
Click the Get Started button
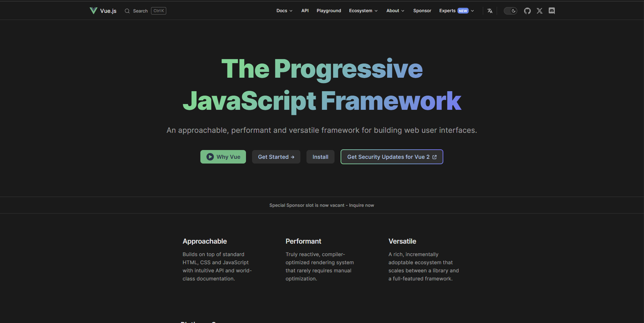276,157
